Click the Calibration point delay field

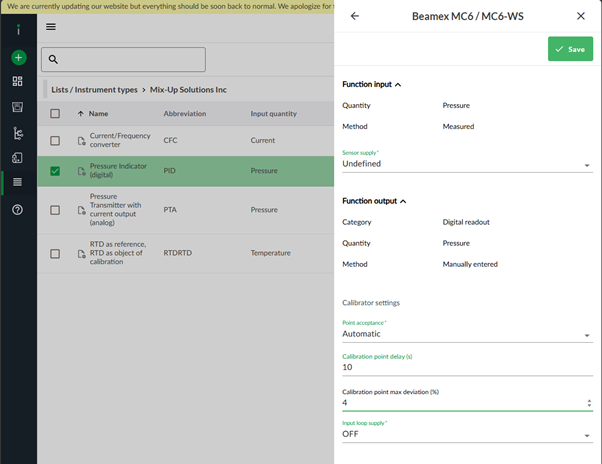pos(460,367)
